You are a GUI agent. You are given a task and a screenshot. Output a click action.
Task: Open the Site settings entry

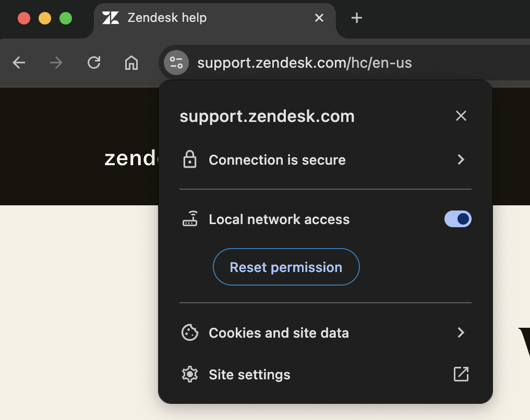click(x=249, y=375)
